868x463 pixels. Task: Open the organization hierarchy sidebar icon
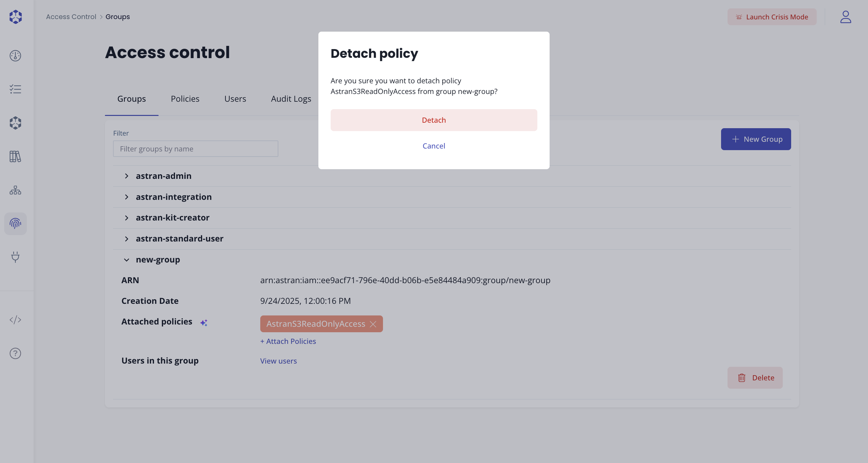(x=15, y=190)
